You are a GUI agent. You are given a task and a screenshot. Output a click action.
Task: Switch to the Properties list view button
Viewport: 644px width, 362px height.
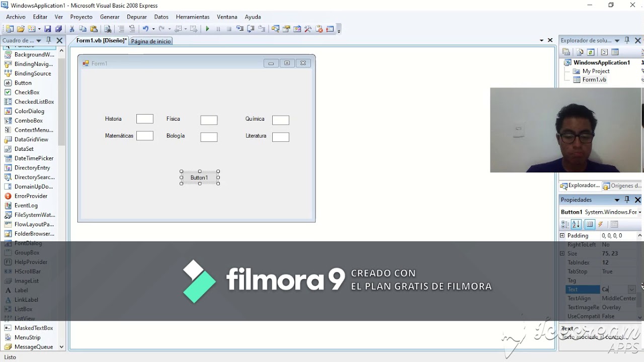(590, 225)
